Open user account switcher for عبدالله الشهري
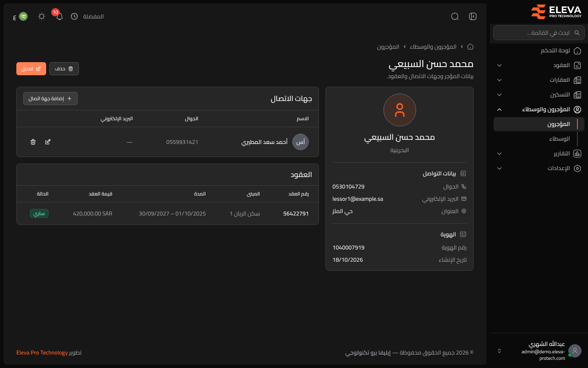Screen dimensions: 588x368 pyautogui.click(x=539, y=351)
